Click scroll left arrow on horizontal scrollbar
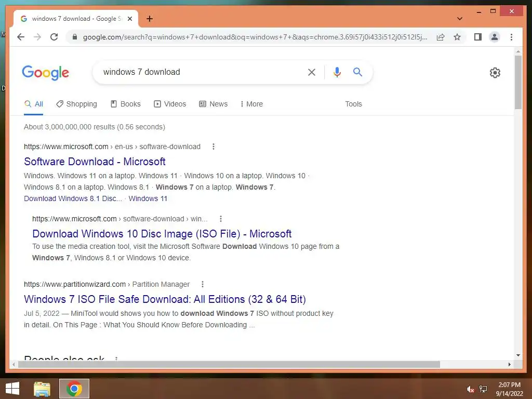 click(13, 364)
